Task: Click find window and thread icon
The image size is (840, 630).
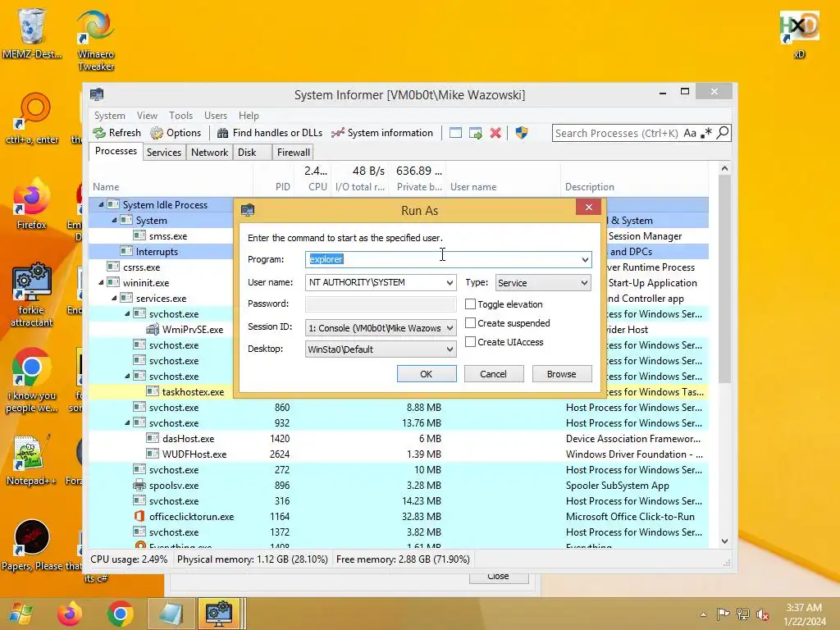Action: [475, 133]
